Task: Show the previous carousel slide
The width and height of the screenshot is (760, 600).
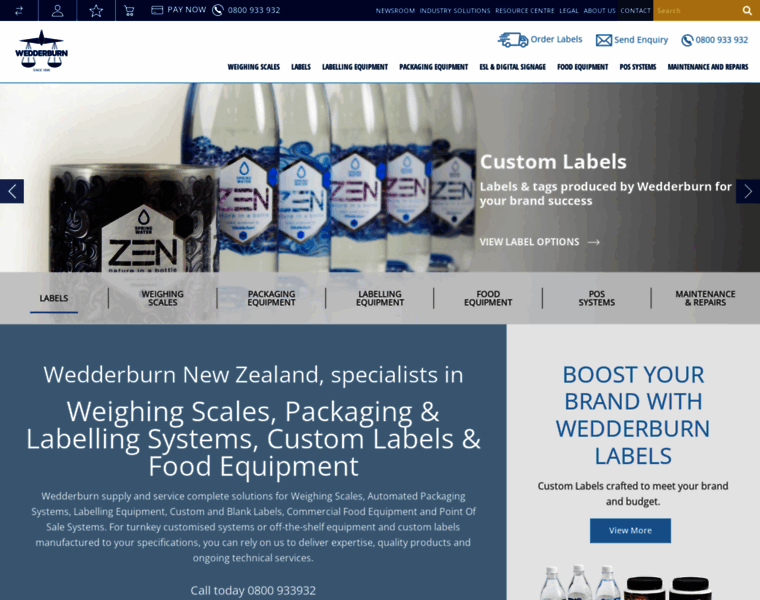Action: pos(12,191)
